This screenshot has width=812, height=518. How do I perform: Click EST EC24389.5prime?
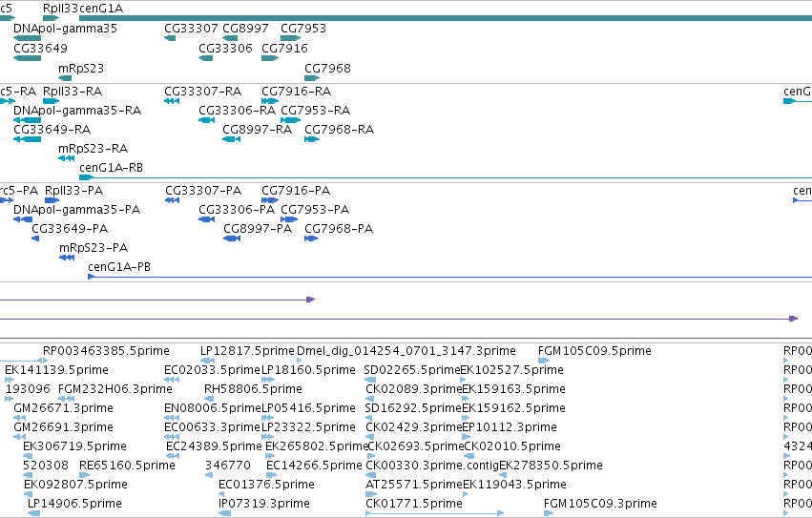tap(173, 456)
